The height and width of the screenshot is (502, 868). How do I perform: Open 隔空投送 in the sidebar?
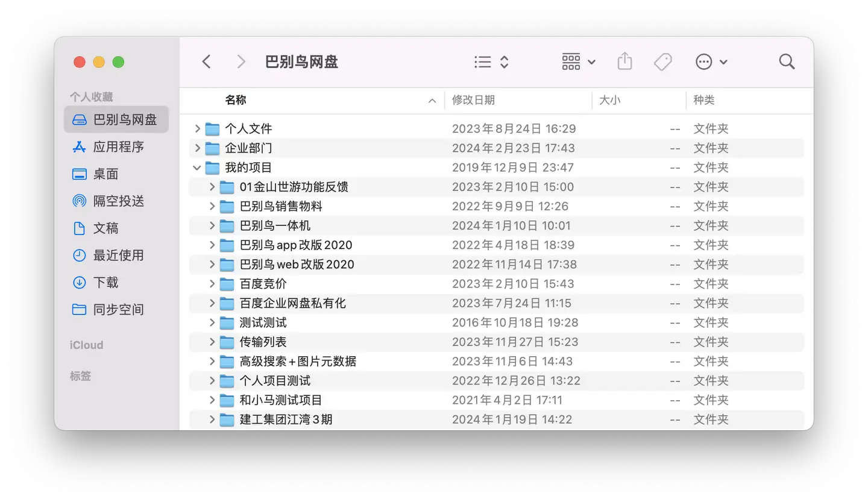[x=116, y=201]
